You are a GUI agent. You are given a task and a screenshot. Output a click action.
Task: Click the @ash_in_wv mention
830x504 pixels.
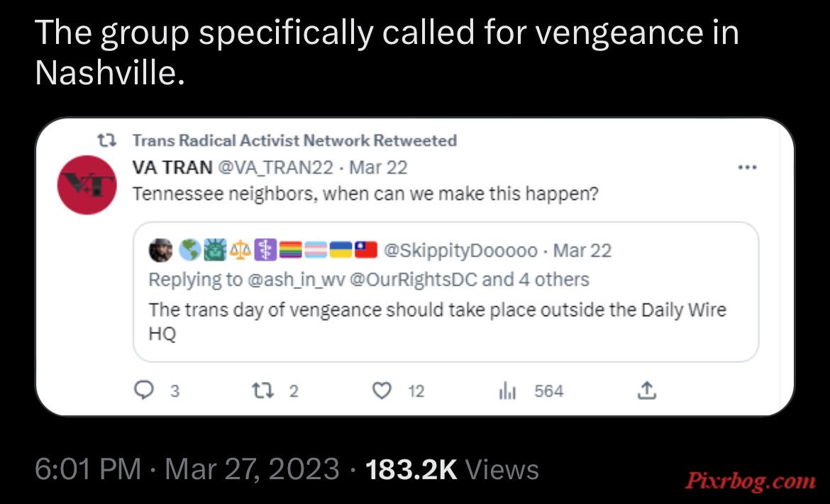point(296,279)
